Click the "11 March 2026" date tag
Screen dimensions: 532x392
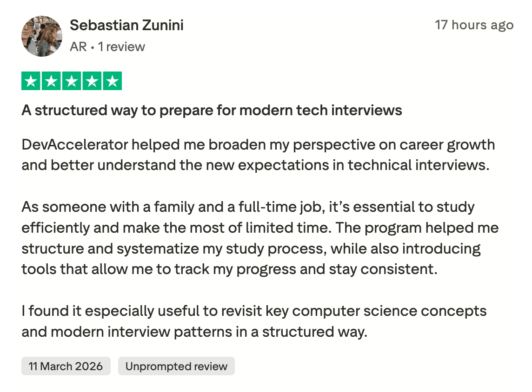66,366
